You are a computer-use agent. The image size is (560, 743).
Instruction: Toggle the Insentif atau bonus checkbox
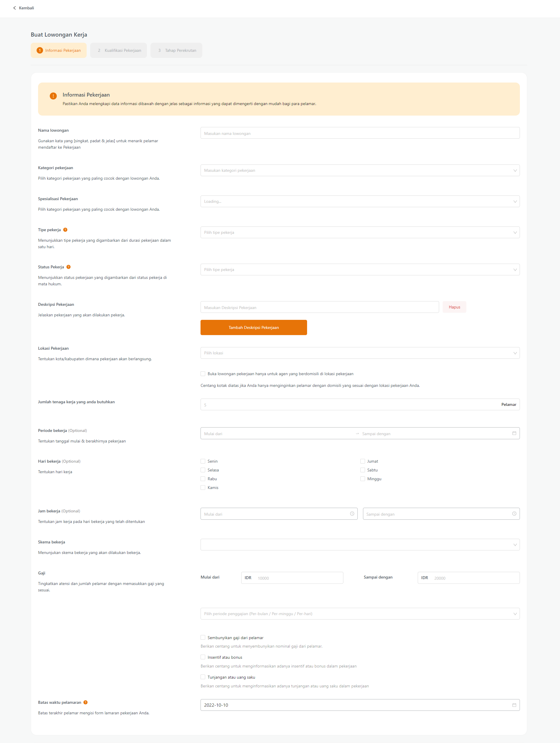(x=203, y=657)
